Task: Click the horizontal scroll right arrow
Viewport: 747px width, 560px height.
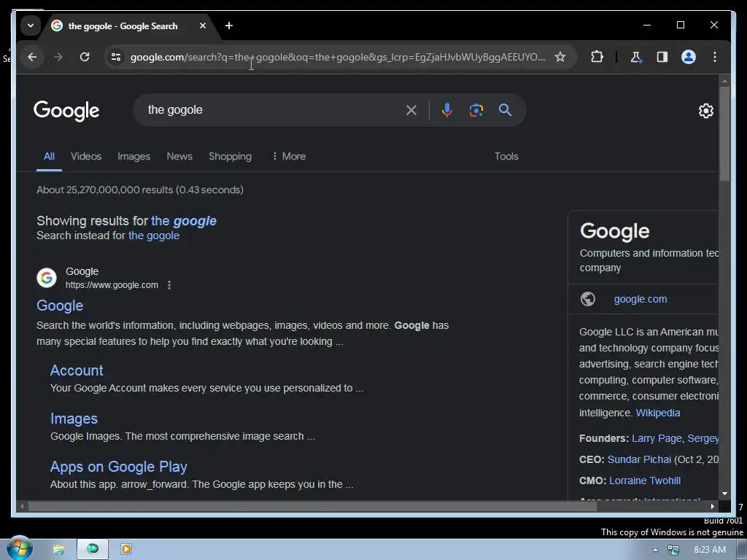Action: pyautogui.click(x=712, y=507)
